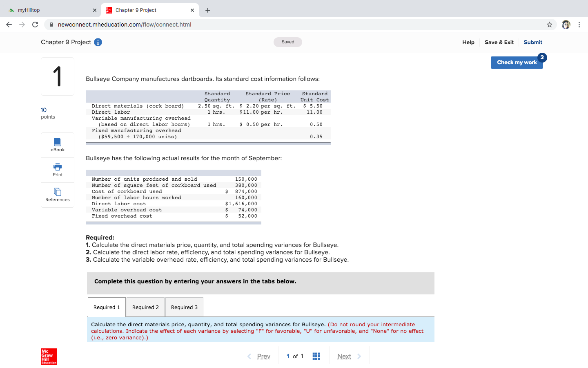Bookmark this page with star icon
This screenshot has width=588, height=368.
click(550, 25)
